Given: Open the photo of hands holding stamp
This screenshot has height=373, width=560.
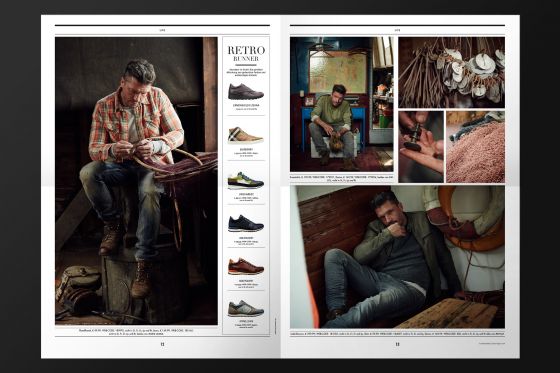Looking at the screenshot, I should [x=421, y=146].
